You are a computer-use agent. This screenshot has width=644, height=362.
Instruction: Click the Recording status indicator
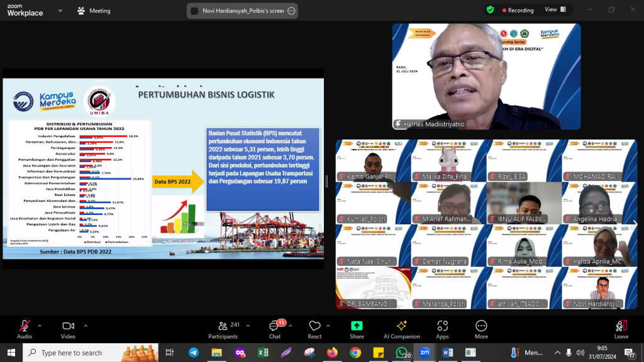coord(516,10)
